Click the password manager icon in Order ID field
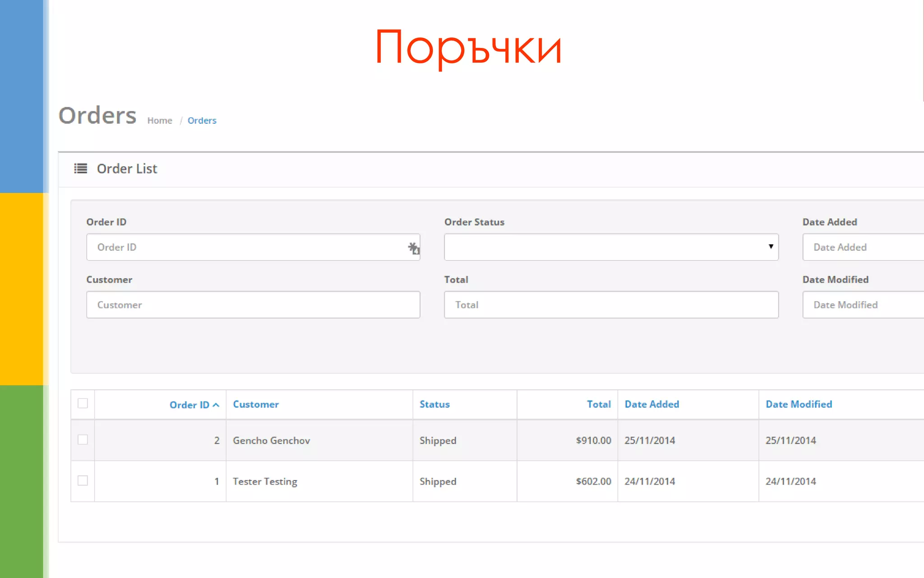Image resolution: width=924 pixels, height=578 pixels. (x=414, y=248)
